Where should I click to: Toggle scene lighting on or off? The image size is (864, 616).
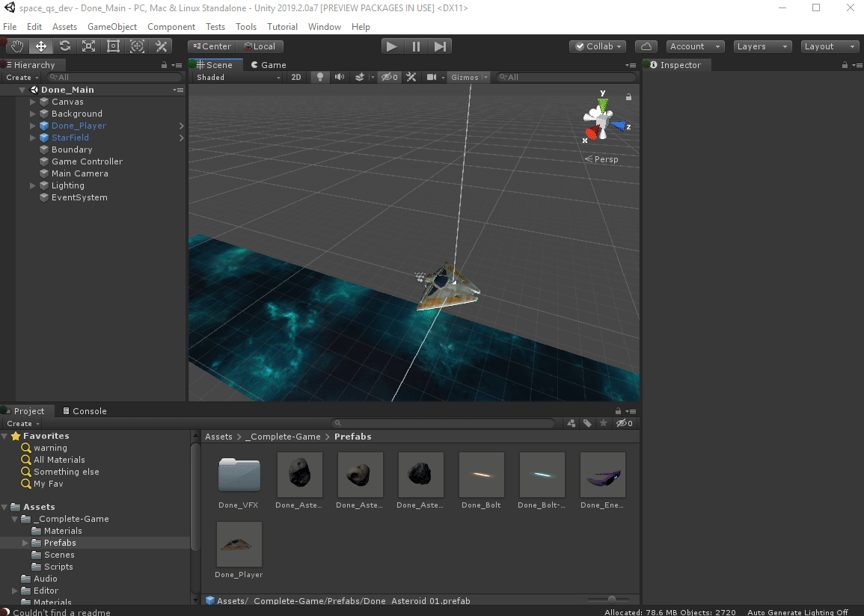click(320, 77)
